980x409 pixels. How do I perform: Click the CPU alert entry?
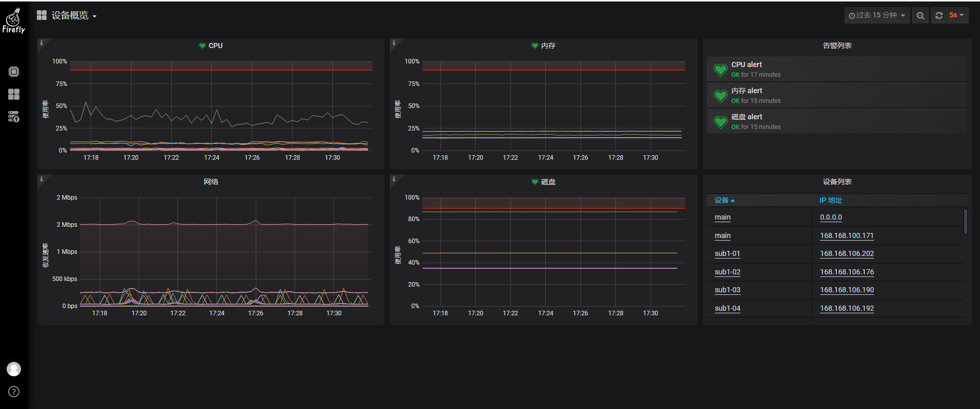point(837,69)
